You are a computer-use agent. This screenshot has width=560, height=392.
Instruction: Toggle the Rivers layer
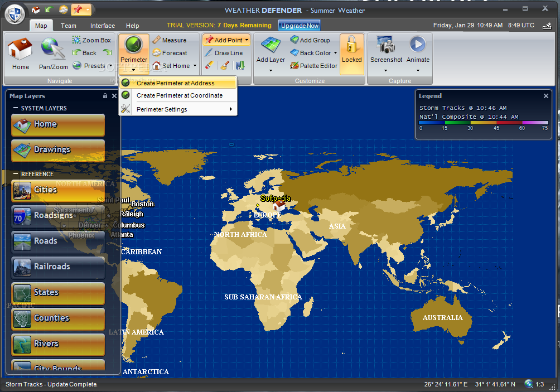pyautogui.click(x=58, y=345)
